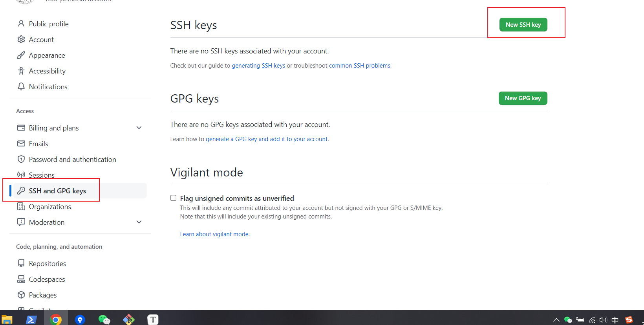
Task: Click the Typora icon in the taskbar
Action: [x=153, y=319]
